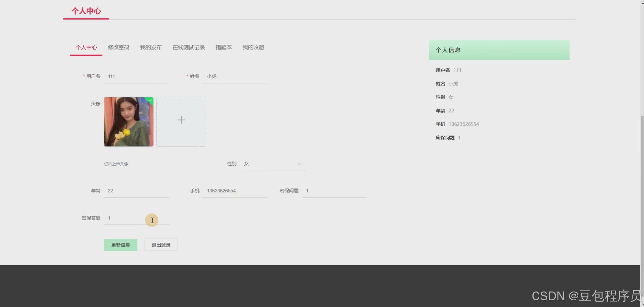The image size is (644, 307).
Task: Click the 姓名 field showing 小虎
Action: tap(235, 76)
